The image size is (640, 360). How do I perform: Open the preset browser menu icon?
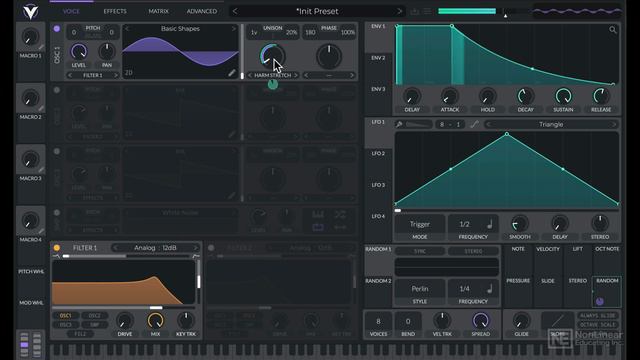pyautogui.click(x=427, y=11)
